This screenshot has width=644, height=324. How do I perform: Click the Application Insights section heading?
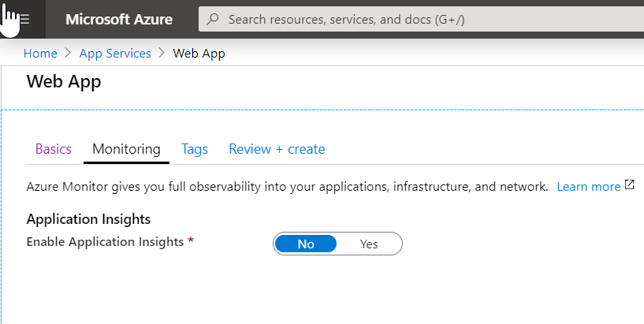pos(88,219)
